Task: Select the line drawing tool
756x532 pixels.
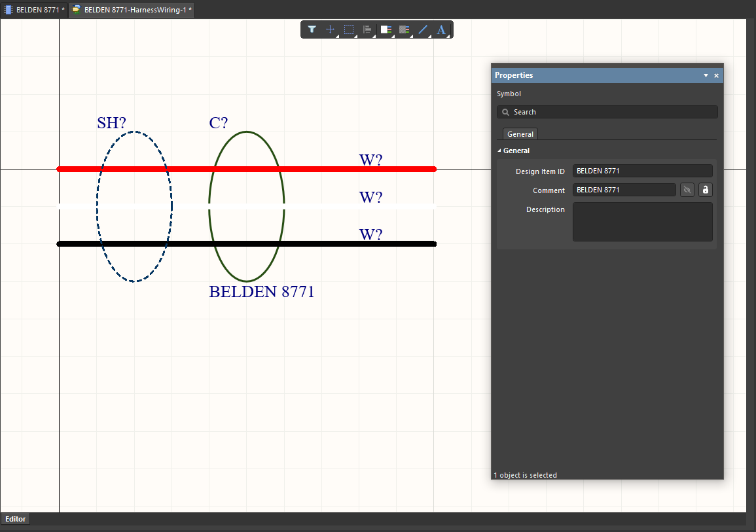Action: [423, 29]
